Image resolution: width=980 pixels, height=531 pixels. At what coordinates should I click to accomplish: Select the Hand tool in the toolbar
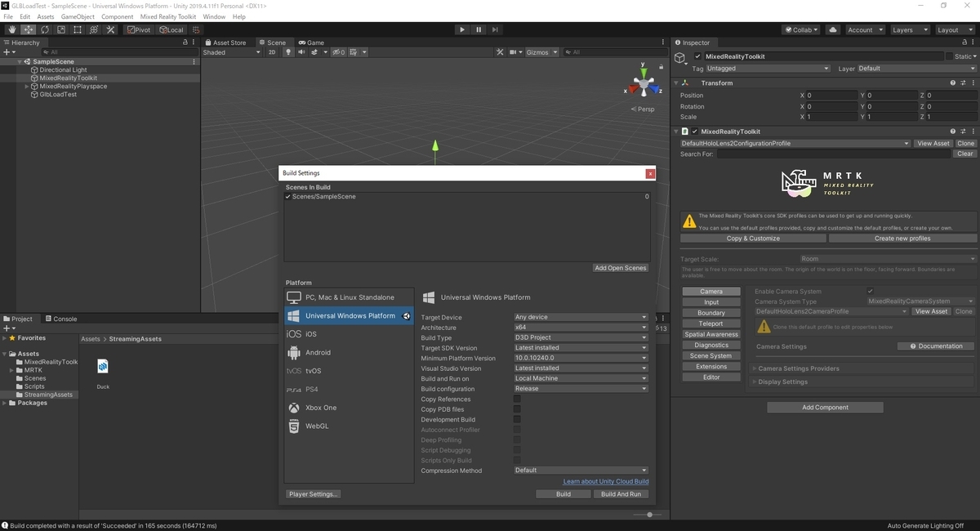pyautogui.click(x=12, y=29)
